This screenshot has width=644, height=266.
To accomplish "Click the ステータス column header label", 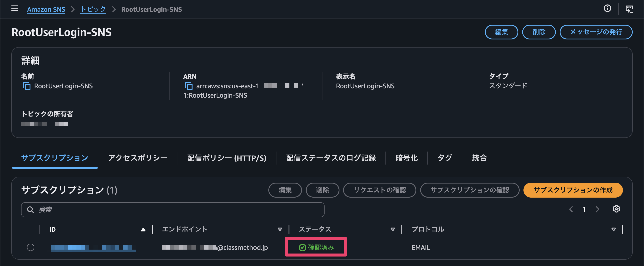I will click(315, 229).
